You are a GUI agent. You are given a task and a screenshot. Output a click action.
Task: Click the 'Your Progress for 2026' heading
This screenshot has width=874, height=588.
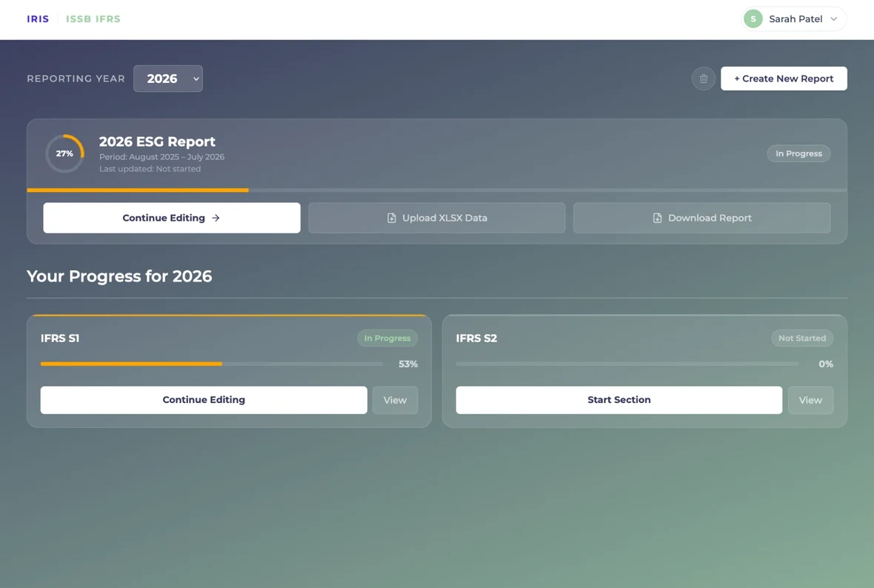click(119, 276)
